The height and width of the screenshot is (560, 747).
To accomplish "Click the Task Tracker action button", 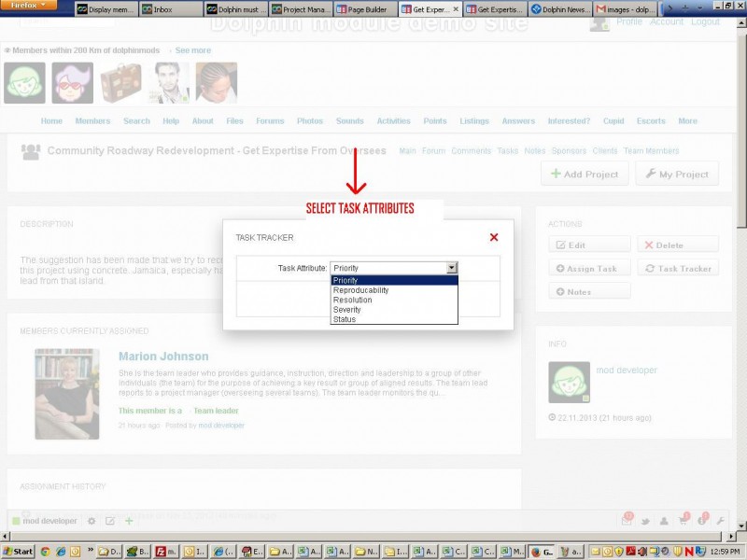I will tap(678, 268).
